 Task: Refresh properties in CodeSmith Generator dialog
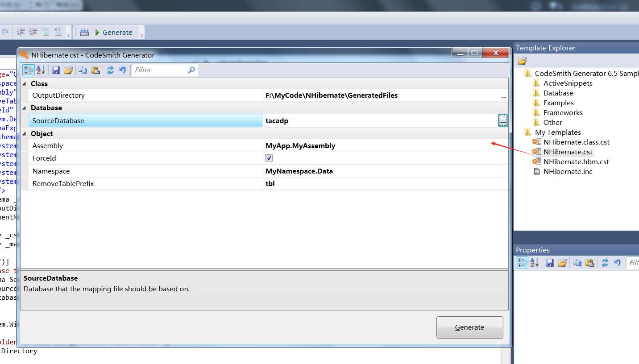110,70
